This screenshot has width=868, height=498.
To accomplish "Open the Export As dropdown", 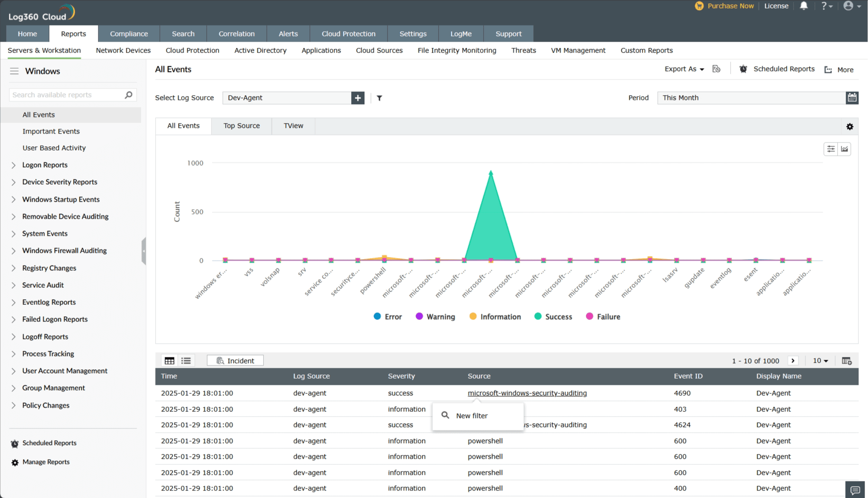I will point(684,69).
